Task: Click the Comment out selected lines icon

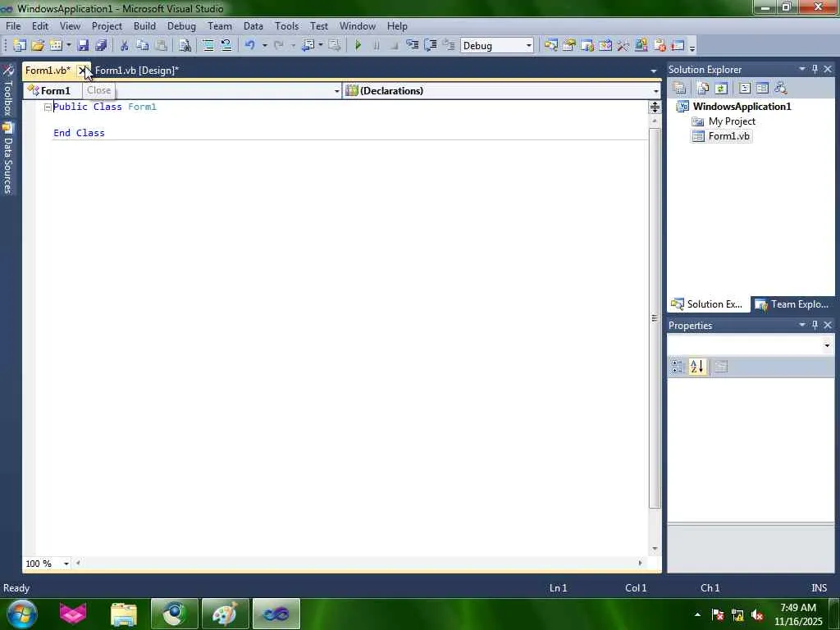Action: [x=208, y=46]
